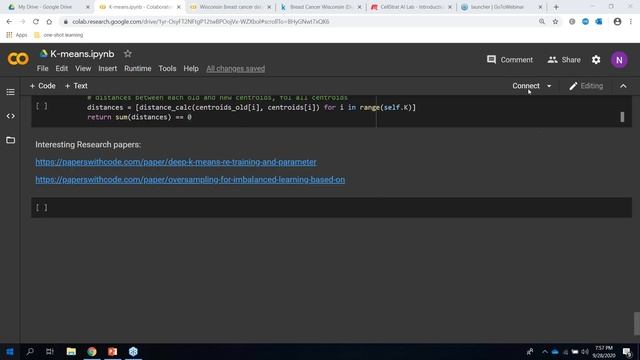Click the code cell scrollbar thumb
Screen dimensions: 640x360
point(622,117)
